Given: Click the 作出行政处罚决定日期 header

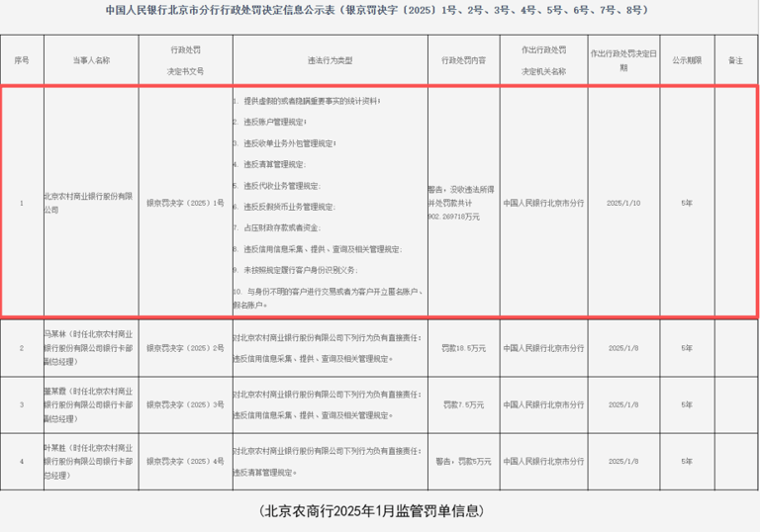Looking at the screenshot, I should (623, 60).
